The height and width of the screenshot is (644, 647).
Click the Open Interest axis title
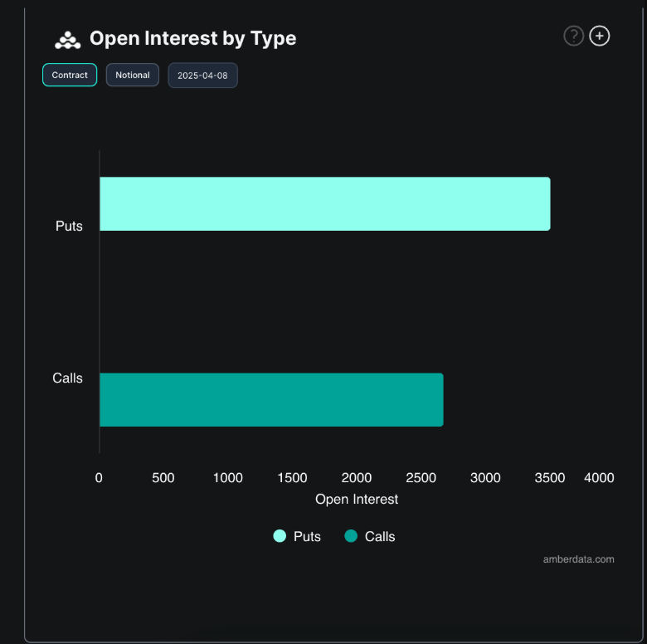[357, 500]
